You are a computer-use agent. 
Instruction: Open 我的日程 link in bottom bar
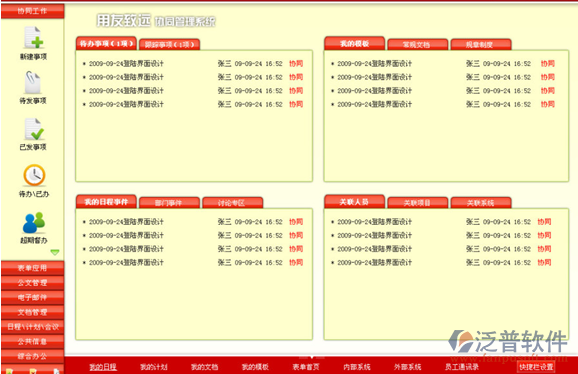(103, 367)
